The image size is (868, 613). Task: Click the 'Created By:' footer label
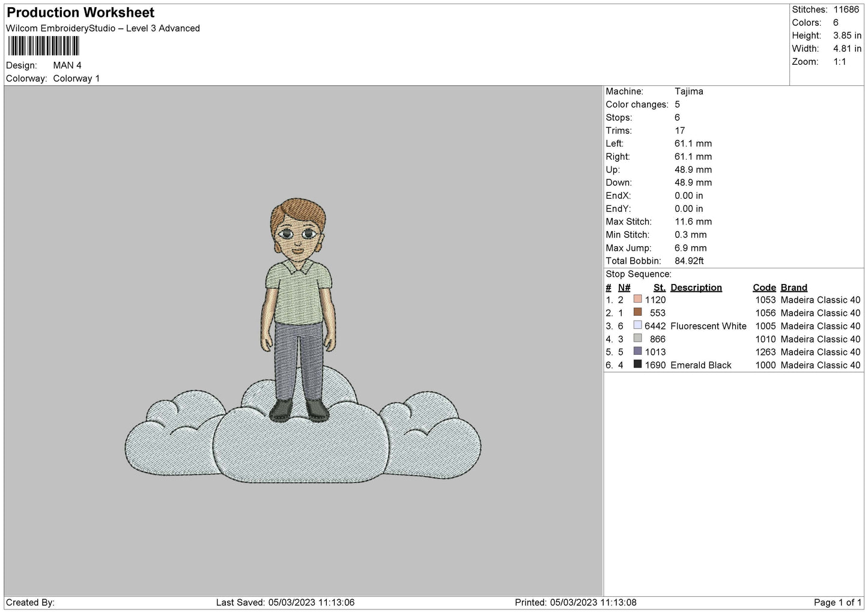pos(30,603)
